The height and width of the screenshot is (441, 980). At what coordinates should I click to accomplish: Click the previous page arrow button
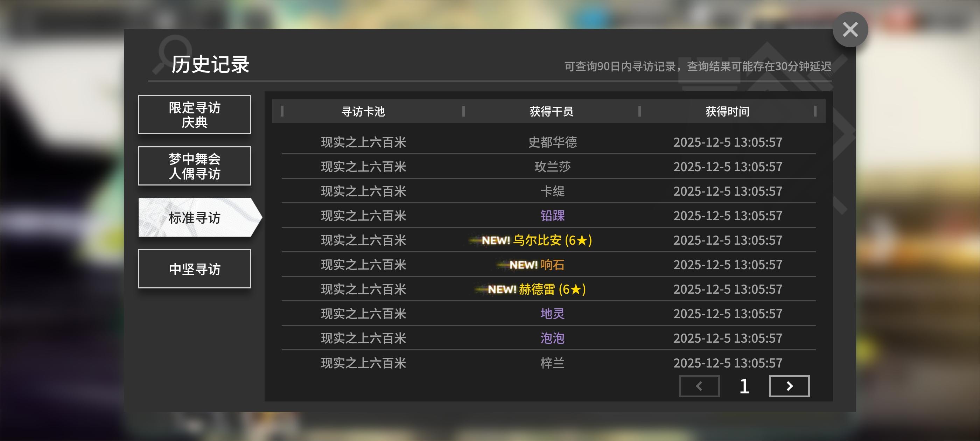tap(699, 386)
